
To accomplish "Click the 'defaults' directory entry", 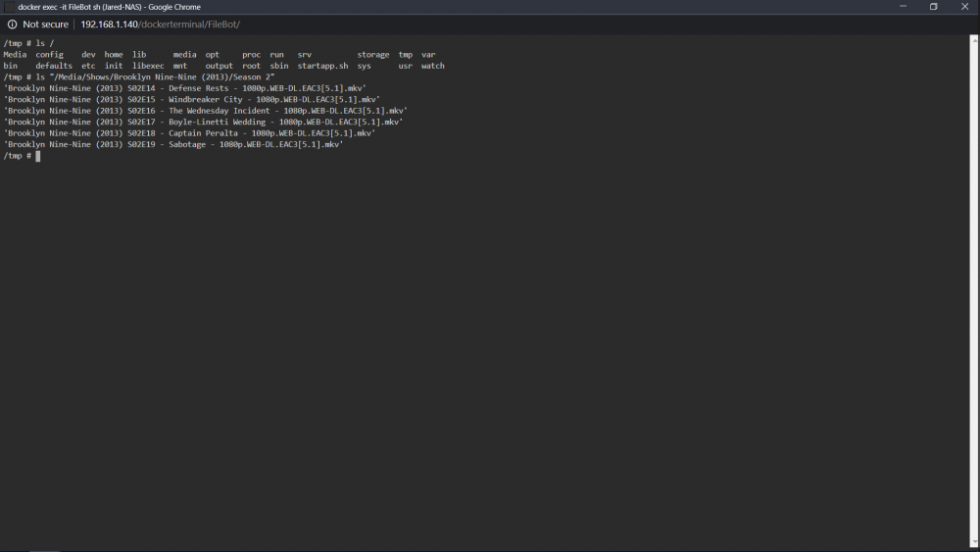I will click(x=54, y=66).
